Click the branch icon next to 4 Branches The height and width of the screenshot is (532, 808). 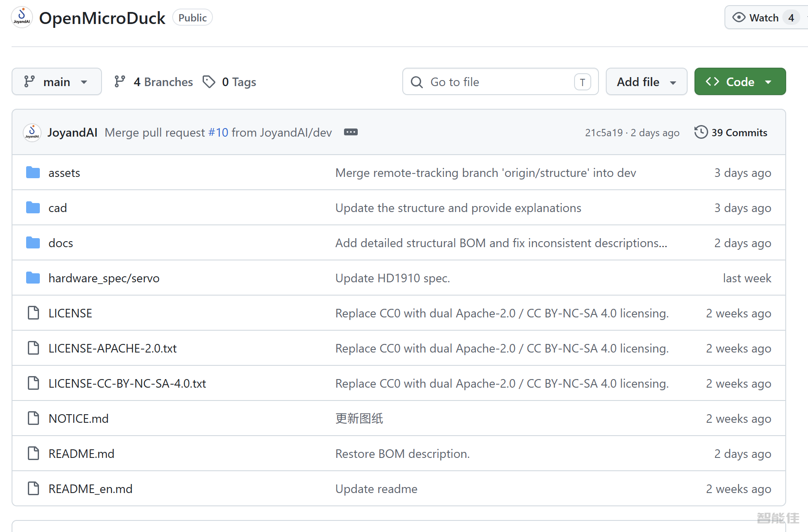tap(120, 81)
